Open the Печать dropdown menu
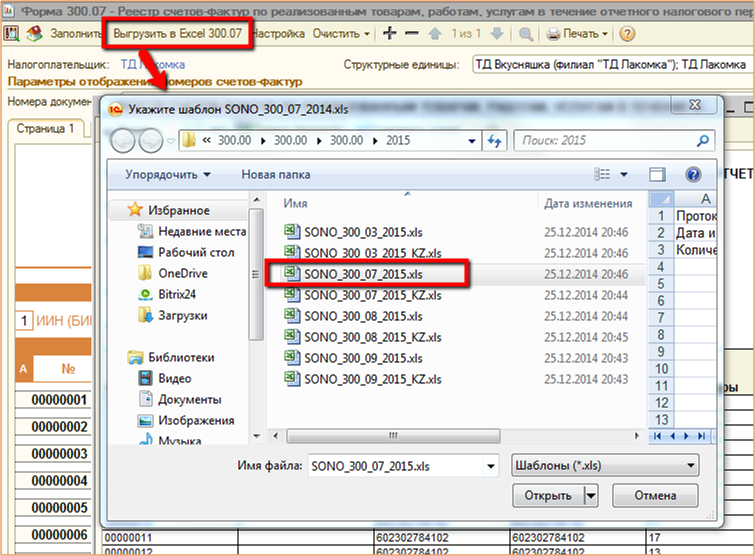 [x=578, y=34]
